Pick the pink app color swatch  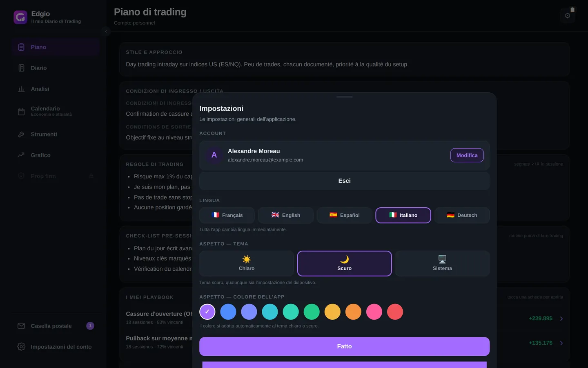(374, 312)
